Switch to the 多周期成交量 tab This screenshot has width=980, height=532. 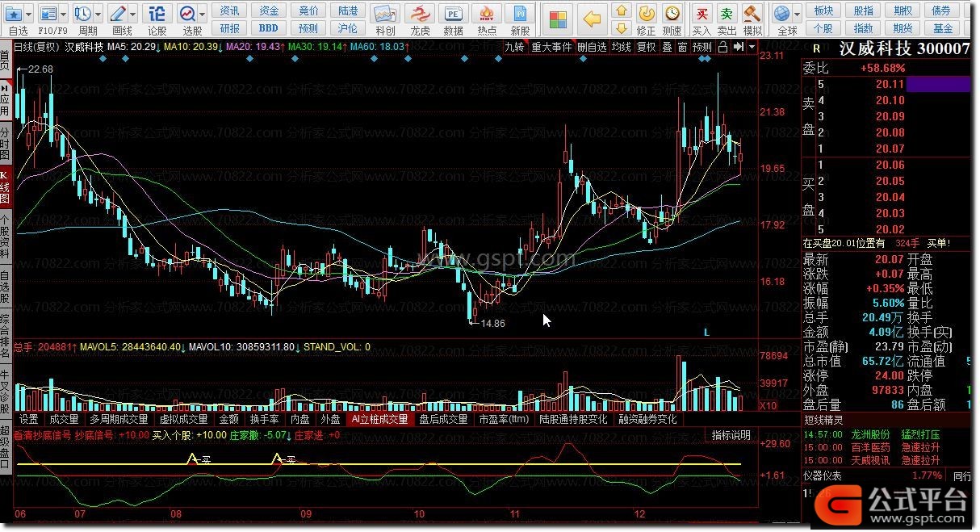click(x=119, y=419)
